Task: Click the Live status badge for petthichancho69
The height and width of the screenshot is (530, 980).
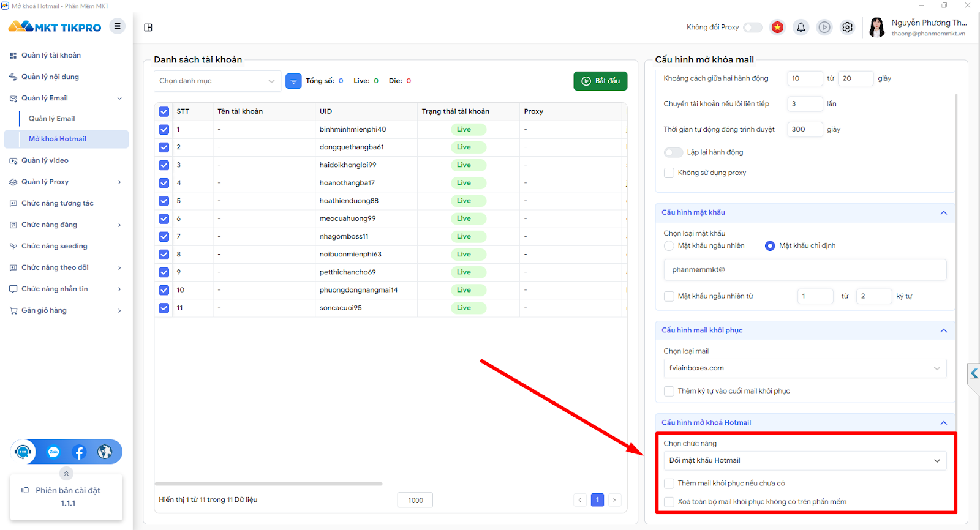Action: (468, 272)
